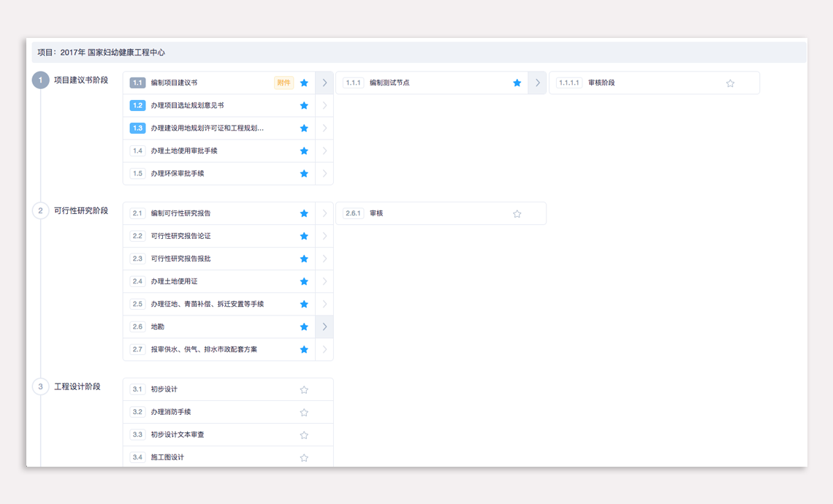Click star icon for 地勘 row
833x504 pixels.
point(304,327)
